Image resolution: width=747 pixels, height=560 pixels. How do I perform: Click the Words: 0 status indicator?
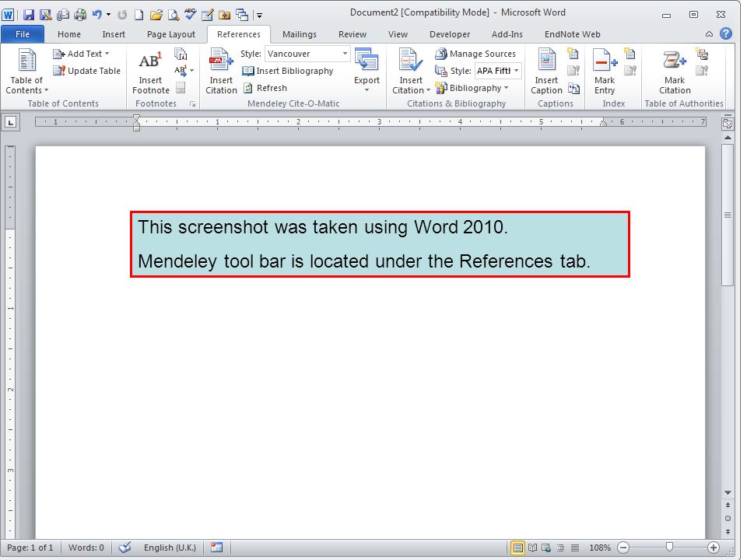(86, 548)
